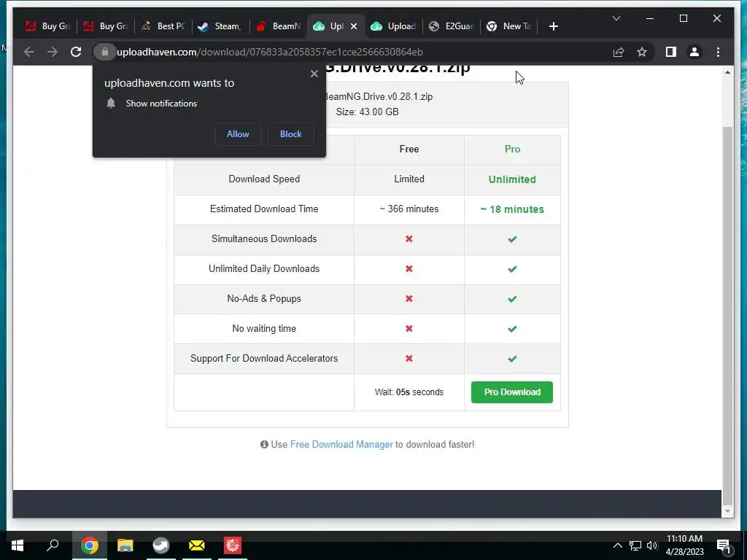The width and height of the screenshot is (747, 560).
Task: Open network status tray icon
Action: [635, 545]
